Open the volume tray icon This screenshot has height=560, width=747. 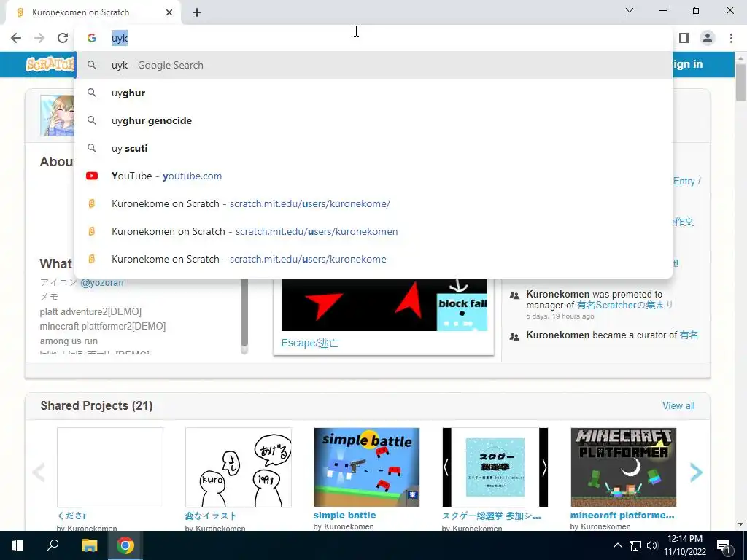[652, 545]
